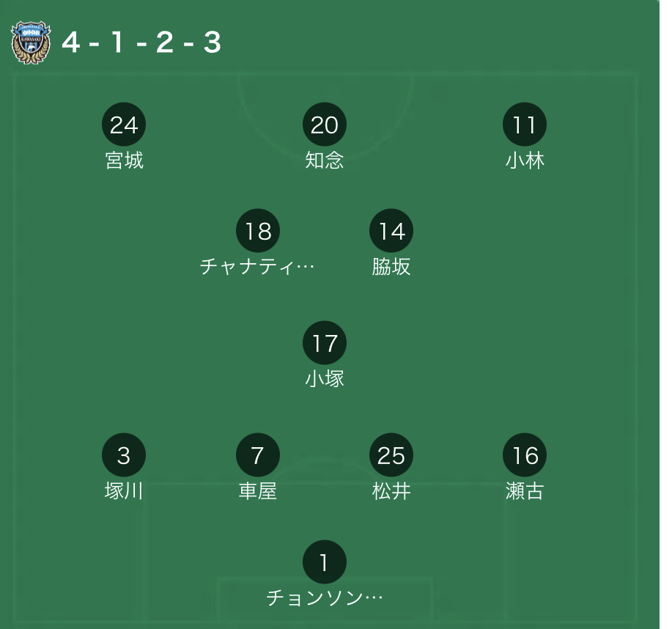Viewport: 672px width, 629px height.
Task: Select player number 14 circle
Action: point(391,231)
